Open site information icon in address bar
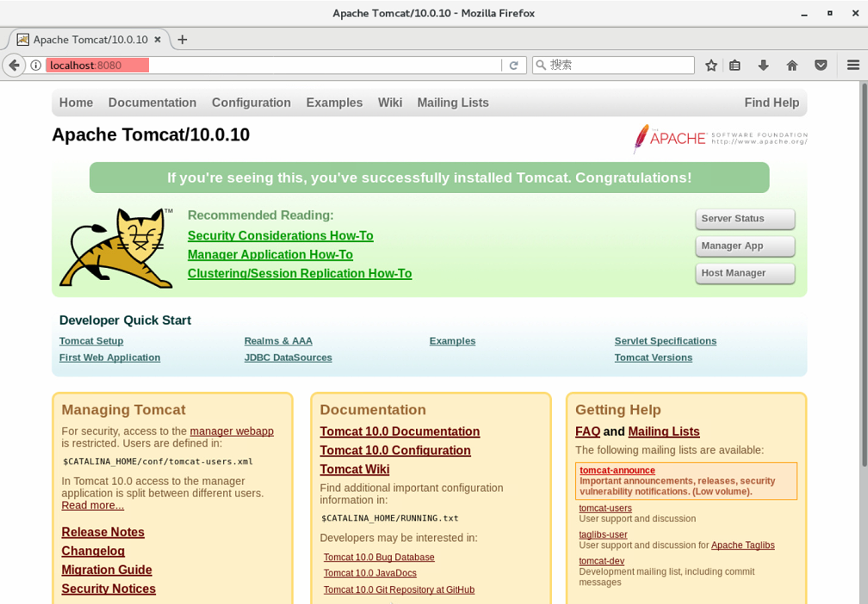Viewport: 868px width, 604px height. coord(36,65)
